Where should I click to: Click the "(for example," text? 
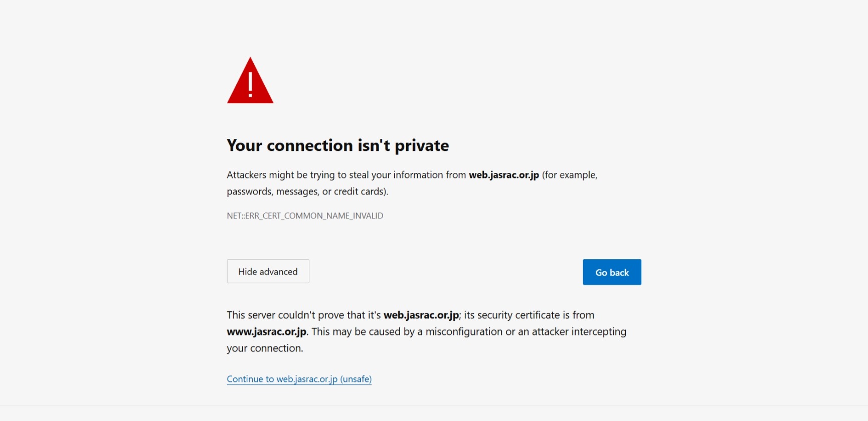tap(569, 175)
